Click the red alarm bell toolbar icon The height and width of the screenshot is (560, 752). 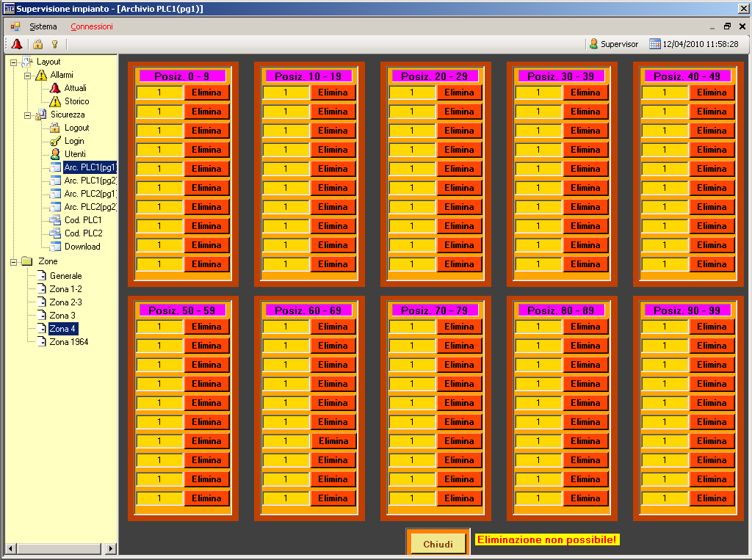pyautogui.click(x=17, y=44)
